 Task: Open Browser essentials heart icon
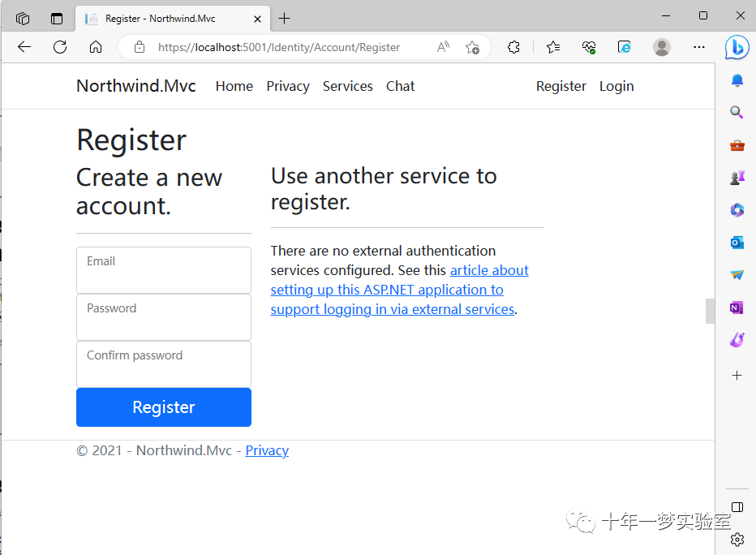pos(588,47)
